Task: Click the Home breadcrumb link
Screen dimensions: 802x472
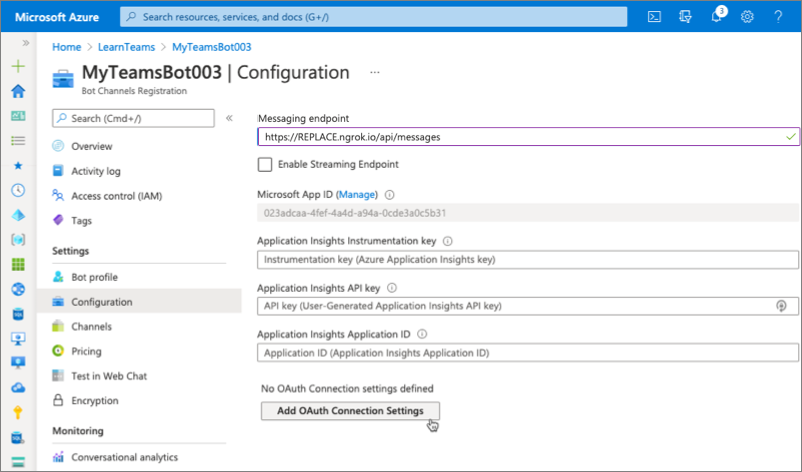Action: tap(66, 47)
